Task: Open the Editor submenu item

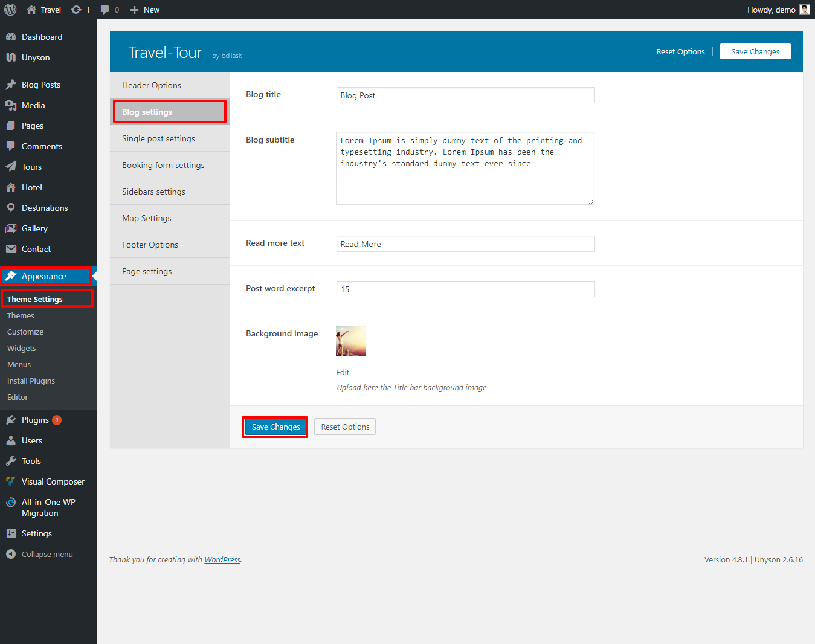Action: click(x=18, y=397)
